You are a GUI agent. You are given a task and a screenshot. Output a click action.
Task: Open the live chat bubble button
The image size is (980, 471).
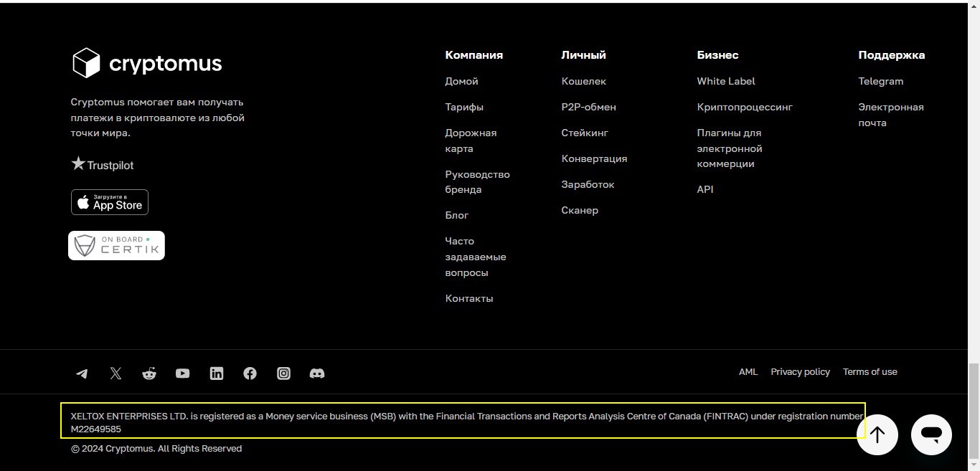coord(931,434)
